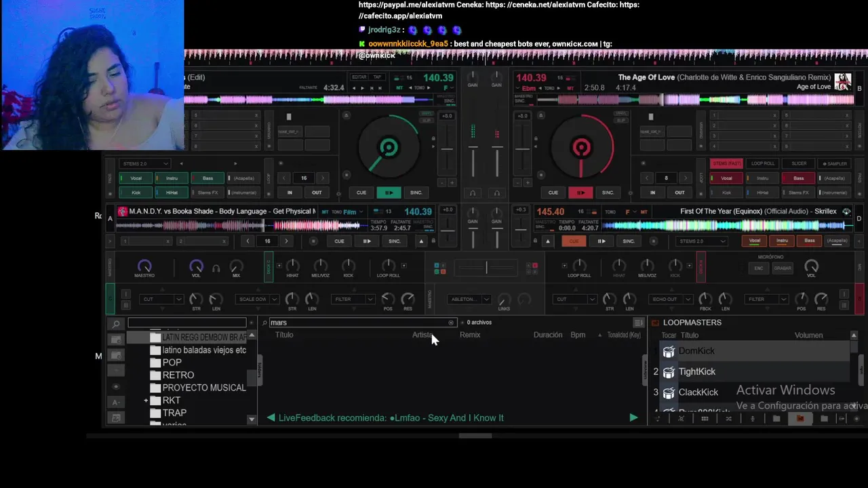Click the eject icon beside the green jog wheel

(x=347, y=117)
